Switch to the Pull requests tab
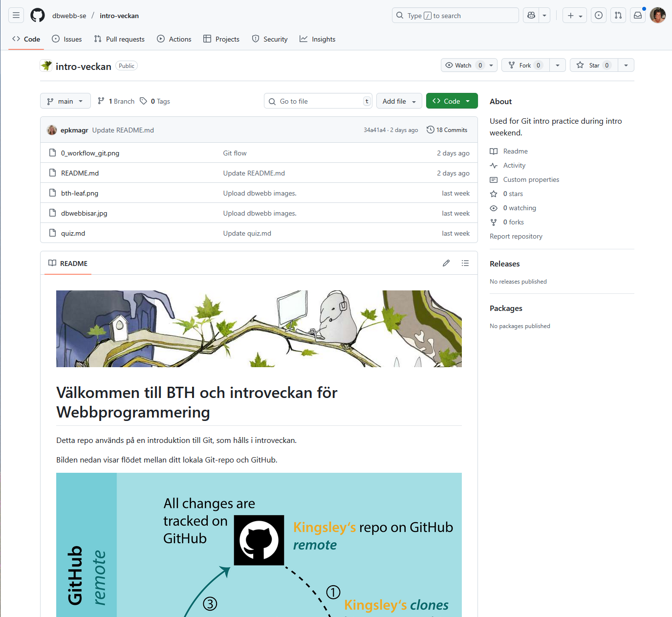The image size is (672, 617). [119, 39]
